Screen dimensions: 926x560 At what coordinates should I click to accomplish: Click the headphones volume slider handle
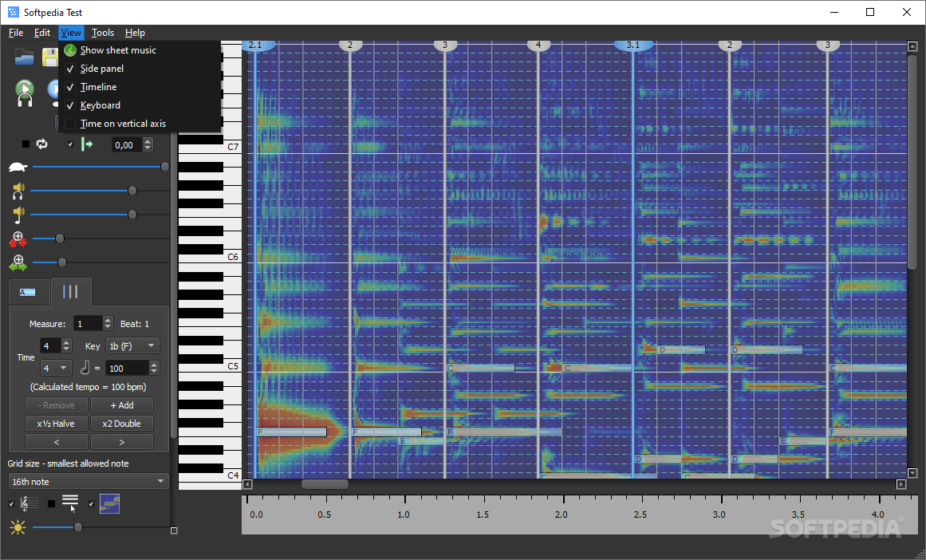[132, 191]
